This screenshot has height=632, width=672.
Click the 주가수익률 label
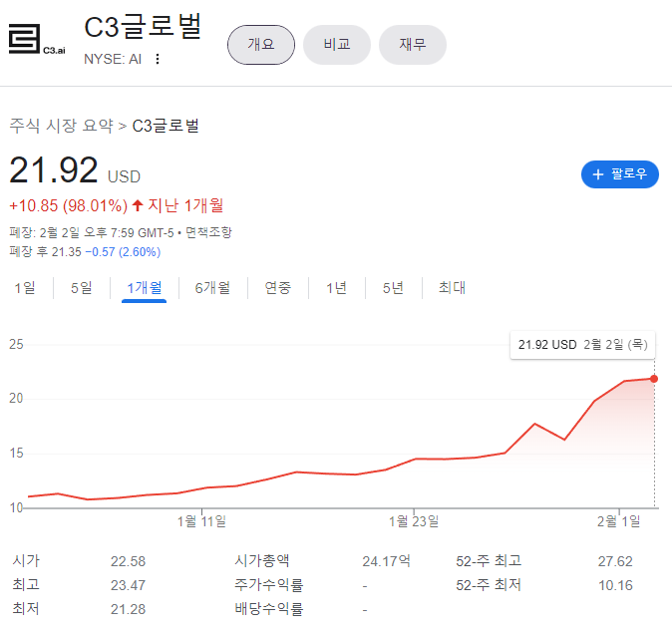pos(269,585)
